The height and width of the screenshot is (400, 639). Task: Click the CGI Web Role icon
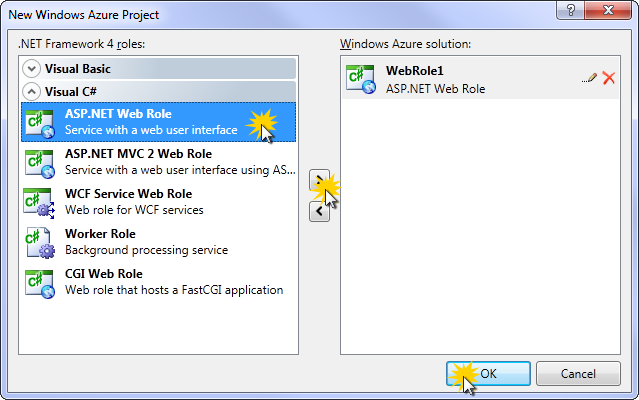pos(39,283)
